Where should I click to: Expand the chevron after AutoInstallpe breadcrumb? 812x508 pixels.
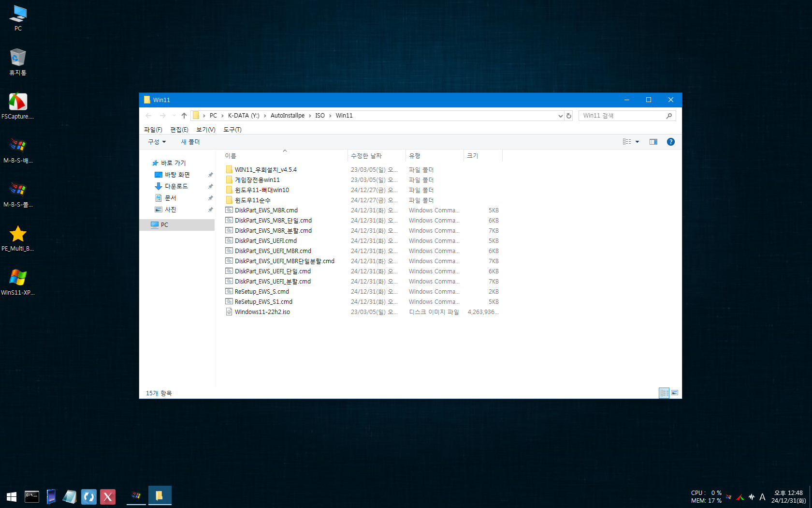click(x=310, y=116)
